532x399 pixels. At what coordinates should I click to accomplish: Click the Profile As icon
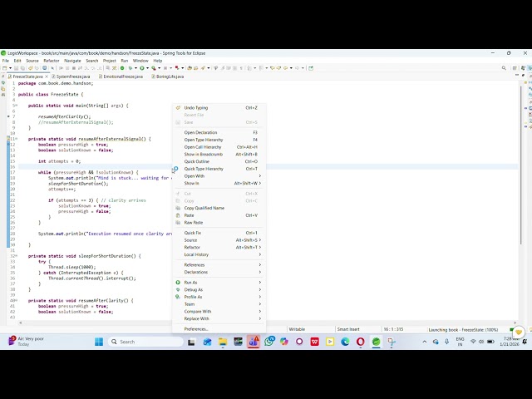(x=177, y=297)
